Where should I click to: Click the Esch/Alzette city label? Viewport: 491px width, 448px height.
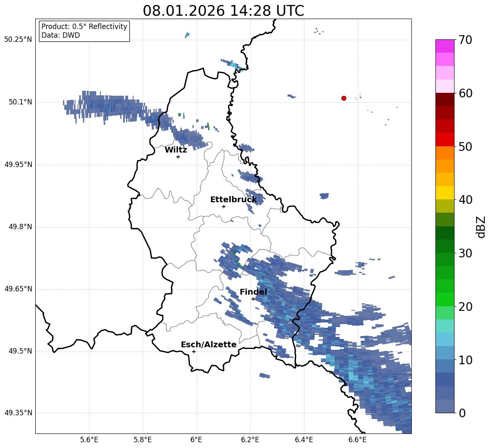click(x=209, y=344)
